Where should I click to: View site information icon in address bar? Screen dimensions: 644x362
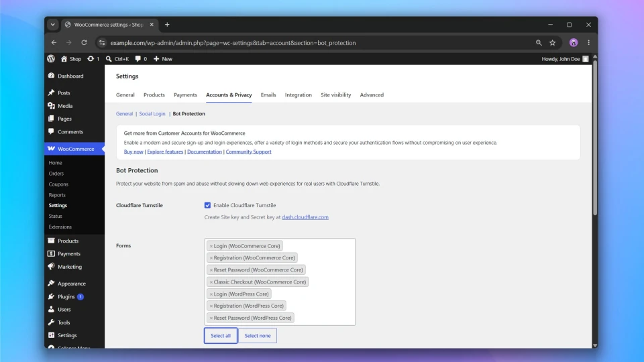coord(102,43)
